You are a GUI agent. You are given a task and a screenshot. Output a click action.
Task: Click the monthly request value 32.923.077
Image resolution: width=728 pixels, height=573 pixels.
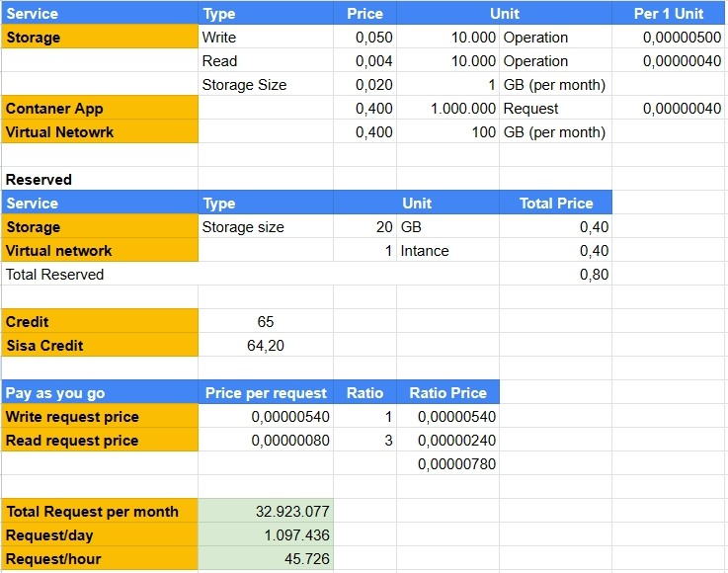266,511
